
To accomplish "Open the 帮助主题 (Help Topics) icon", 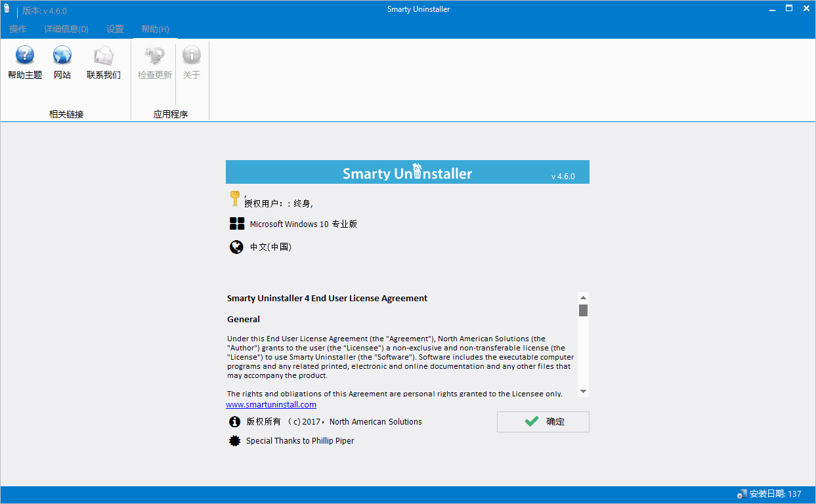I will (24, 55).
